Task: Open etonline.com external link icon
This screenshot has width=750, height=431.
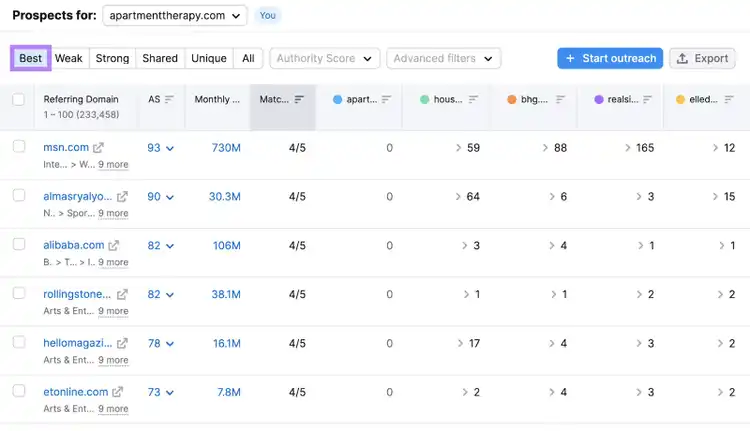Action: pyautogui.click(x=117, y=392)
